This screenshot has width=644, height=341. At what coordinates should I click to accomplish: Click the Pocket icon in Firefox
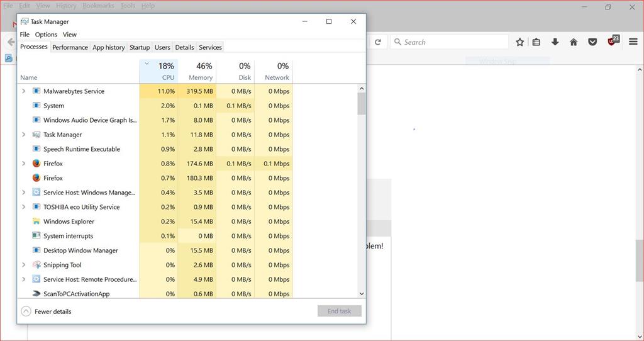pos(592,42)
